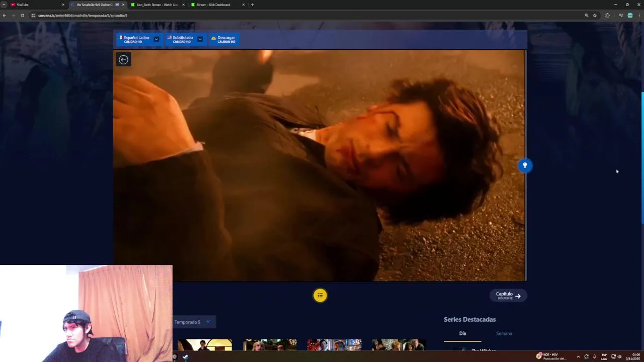Screen dimensions: 644x362
Task: Click the site information icon in address bar
Action: [33, 16]
